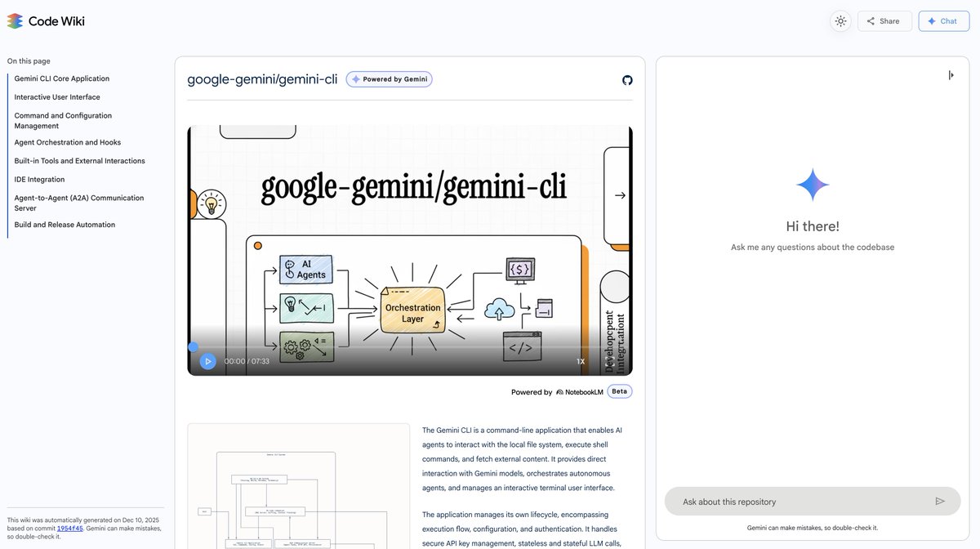Go to Agent-to-Agent (A2A) Communication Server section

point(78,203)
